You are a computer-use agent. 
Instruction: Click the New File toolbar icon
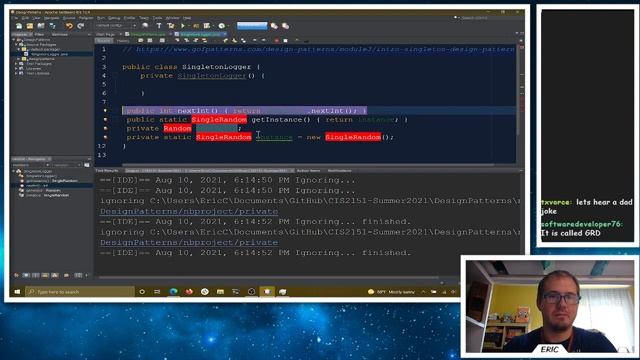point(19,26)
